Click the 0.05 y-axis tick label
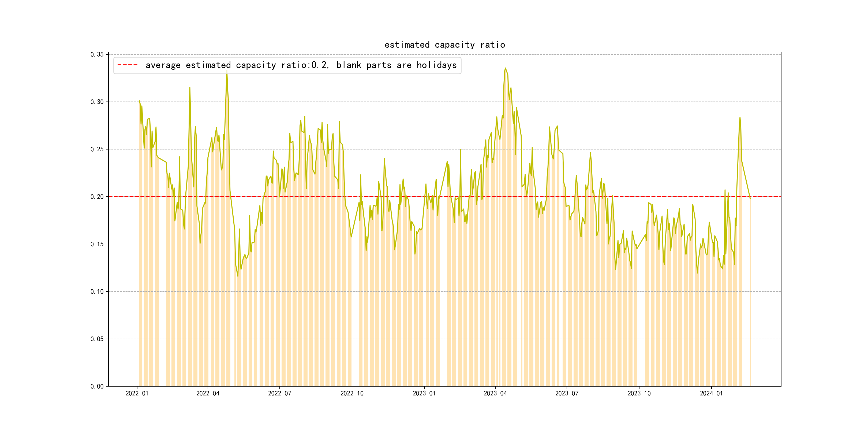 point(97,339)
